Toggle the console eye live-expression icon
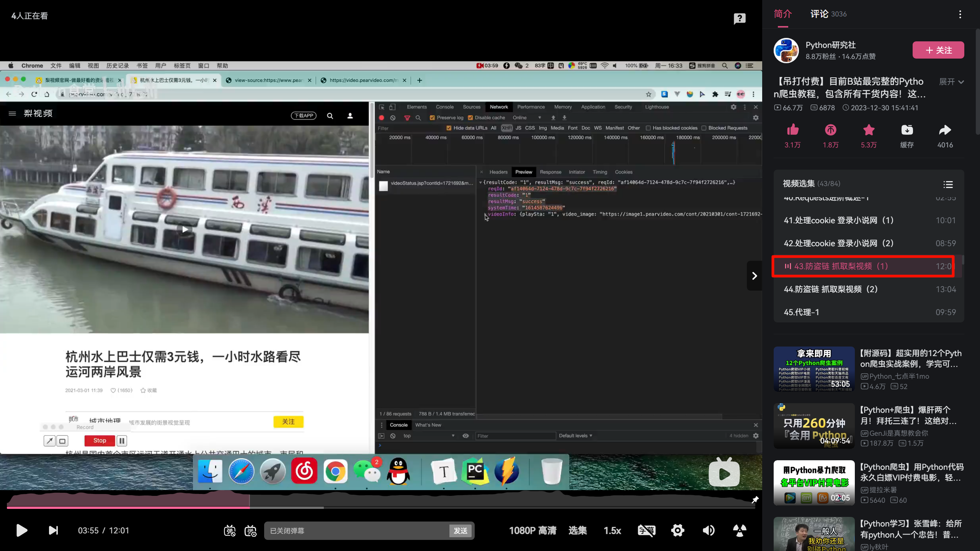This screenshot has width=980, height=551. tap(465, 436)
